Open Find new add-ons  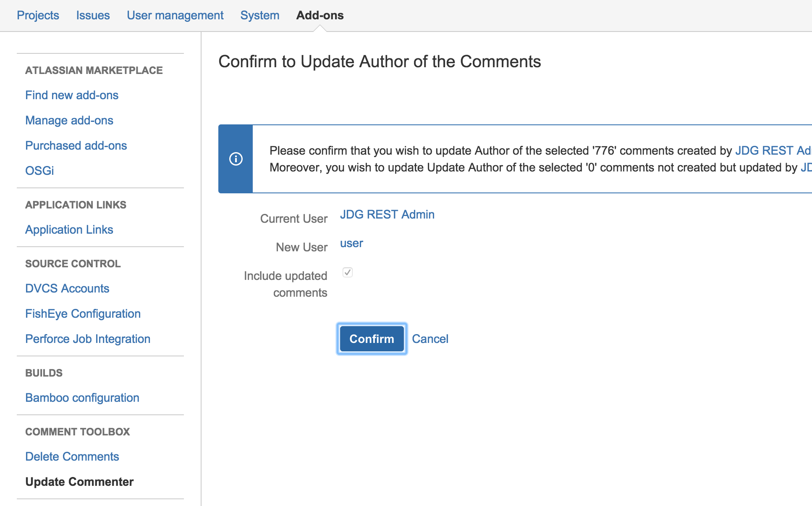pos(72,95)
